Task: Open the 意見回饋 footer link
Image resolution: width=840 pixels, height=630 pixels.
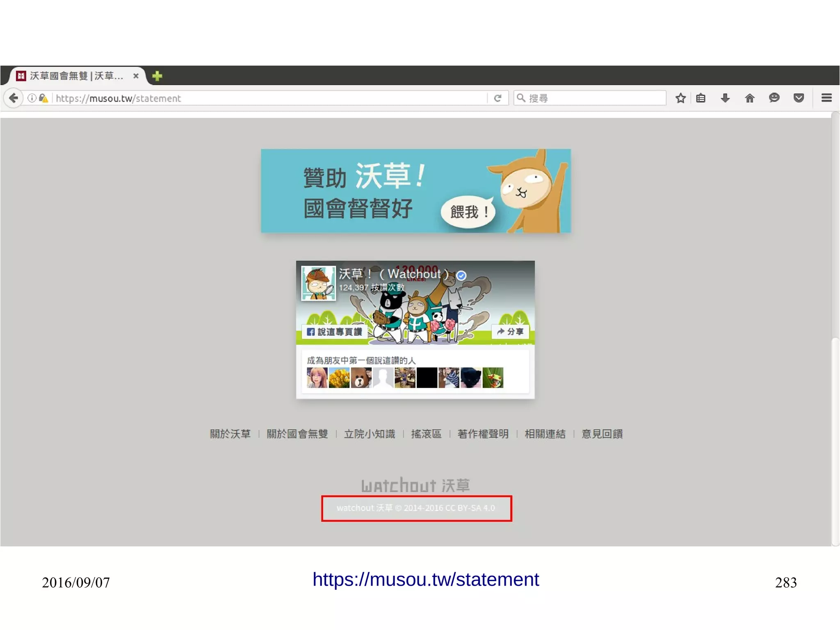Action: pyautogui.click(x=602, y=434)
